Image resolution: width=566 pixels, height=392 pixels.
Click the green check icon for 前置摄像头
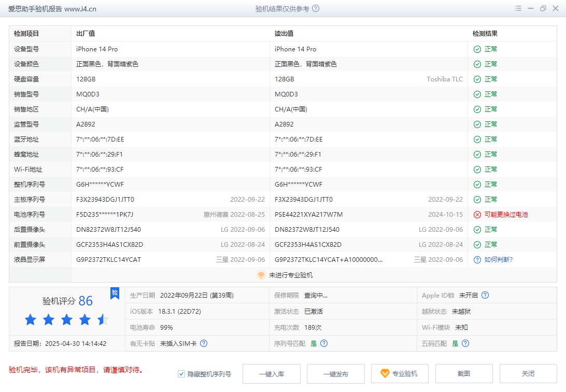(x=477, y=245)
